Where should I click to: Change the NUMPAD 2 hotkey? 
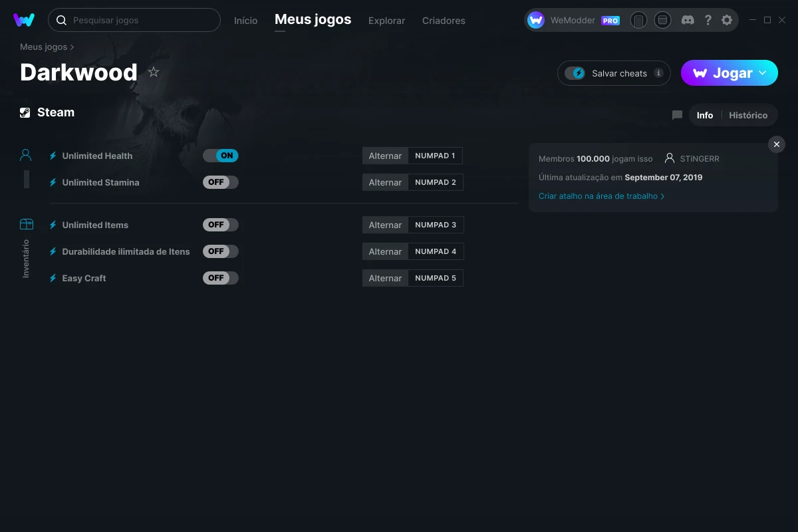click(436, 182)
